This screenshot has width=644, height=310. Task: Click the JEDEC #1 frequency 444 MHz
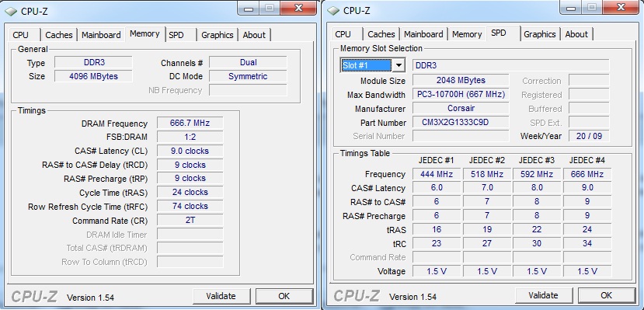tap(437, 174)
